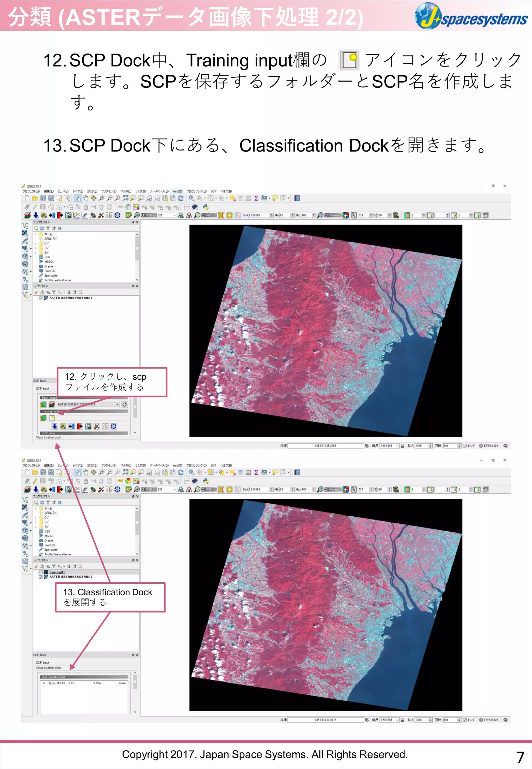Open the SCP menu in upper QGIS menu bar

213,191
